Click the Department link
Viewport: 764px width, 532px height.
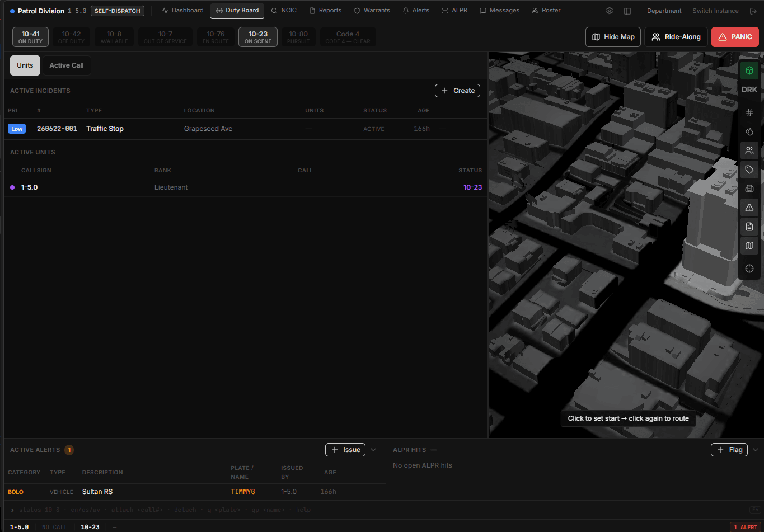pos(664,11)
